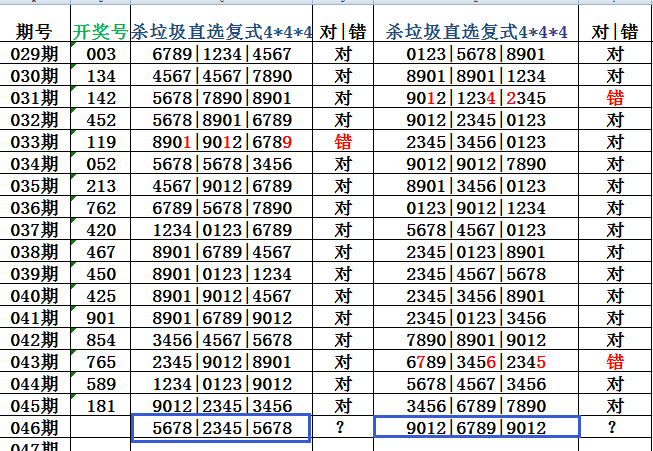Select draw number 181 cell
This screenshot has height=451, width=653.
click(x=100, y=406)
